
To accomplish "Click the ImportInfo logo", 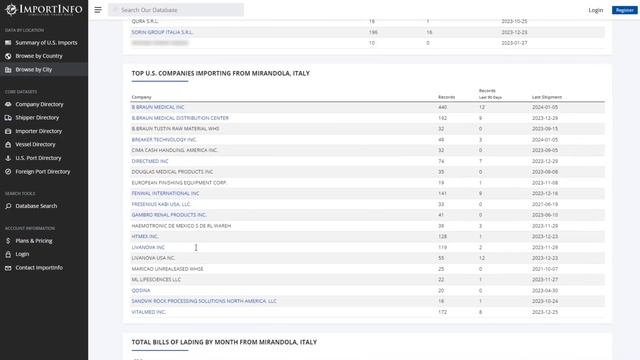I will [44, 9].
